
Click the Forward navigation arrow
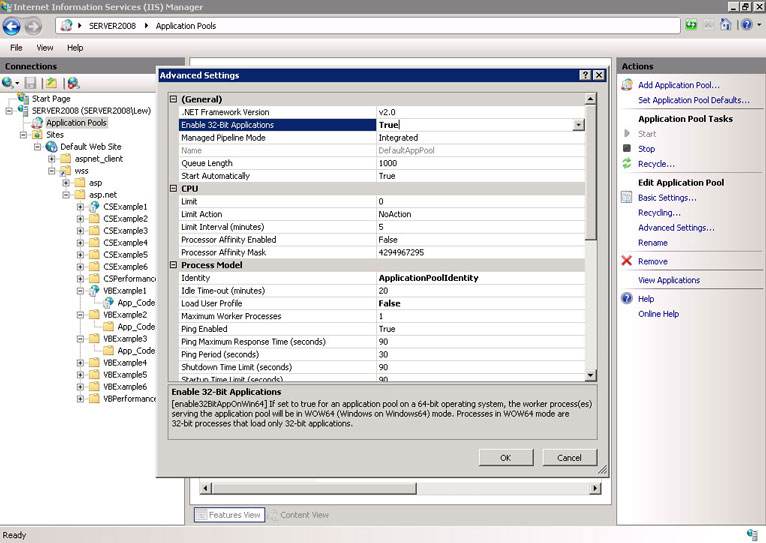33,26
